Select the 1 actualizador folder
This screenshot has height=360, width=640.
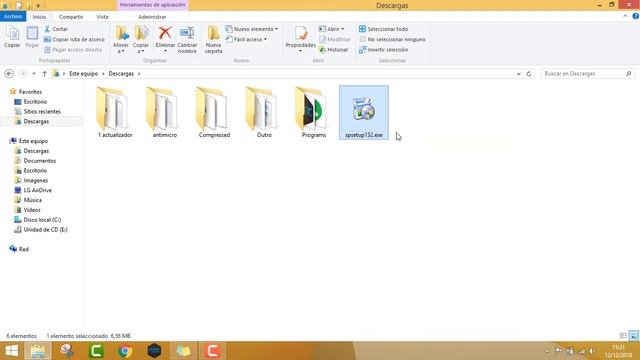point(115,112)
